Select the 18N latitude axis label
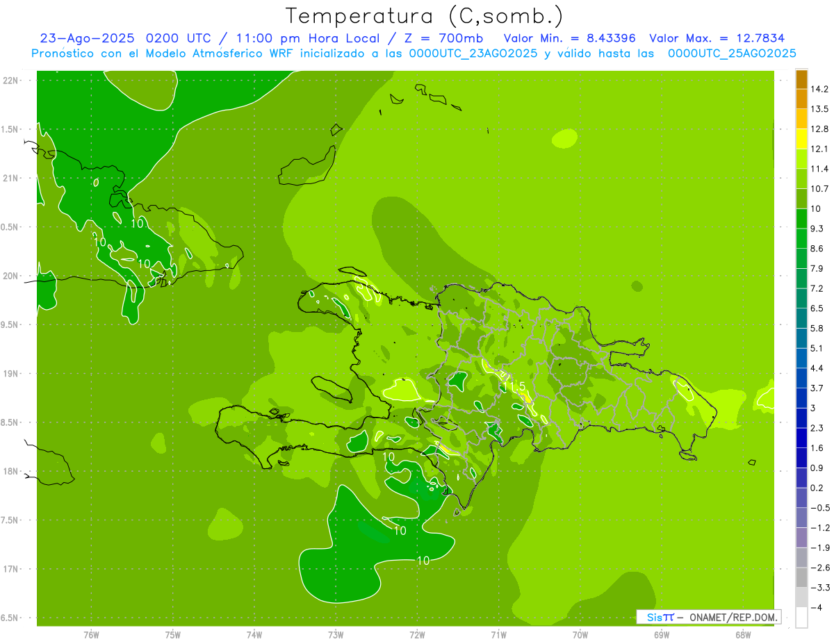This screenshot has height=644, width=834. coord(11,472)
